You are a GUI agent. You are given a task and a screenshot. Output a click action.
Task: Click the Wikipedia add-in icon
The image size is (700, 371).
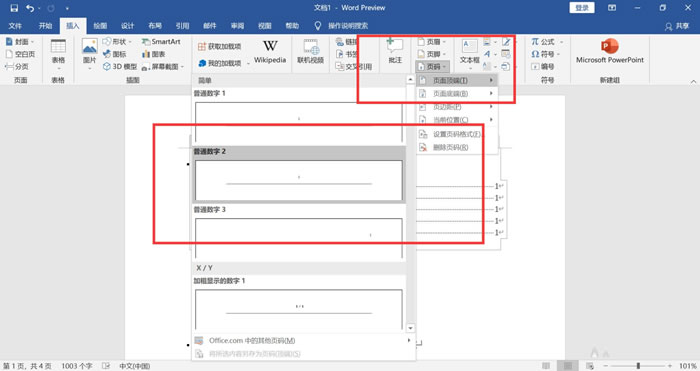[270, 46]
